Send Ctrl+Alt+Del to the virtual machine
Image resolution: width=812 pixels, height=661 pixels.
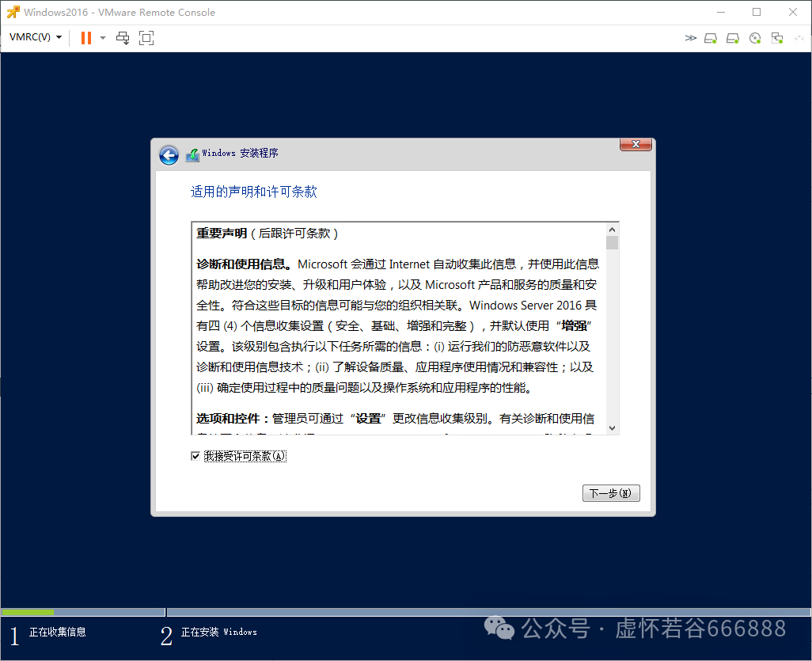click(x=123, y=38)
